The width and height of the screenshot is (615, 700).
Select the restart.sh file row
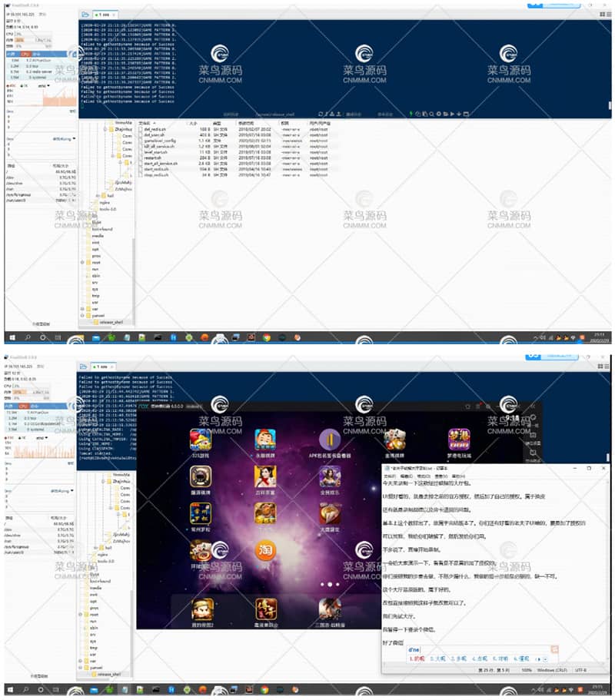(x=234, y=158)
